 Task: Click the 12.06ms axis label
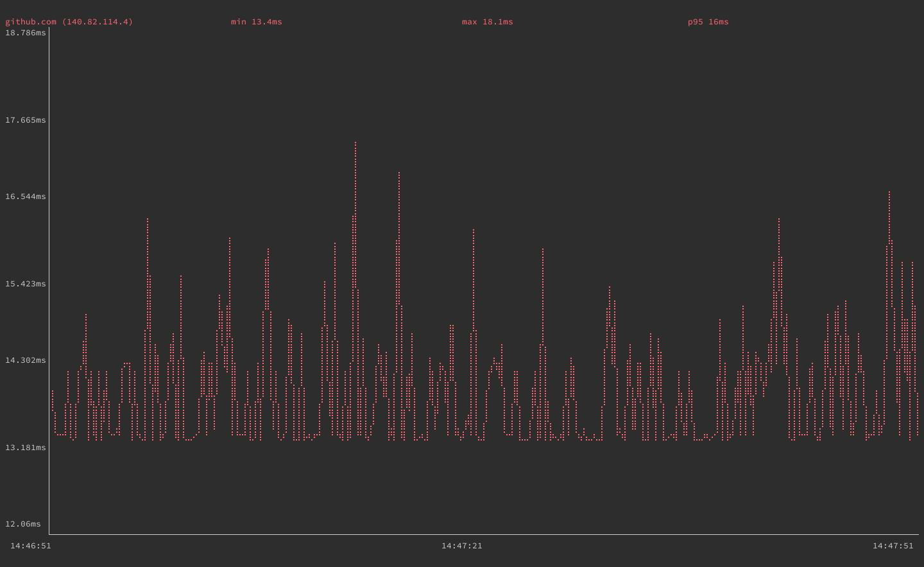pos(22,524)
